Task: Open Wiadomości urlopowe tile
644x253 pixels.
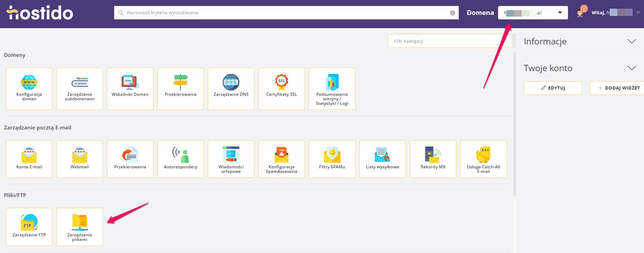Action: (231, 159)
